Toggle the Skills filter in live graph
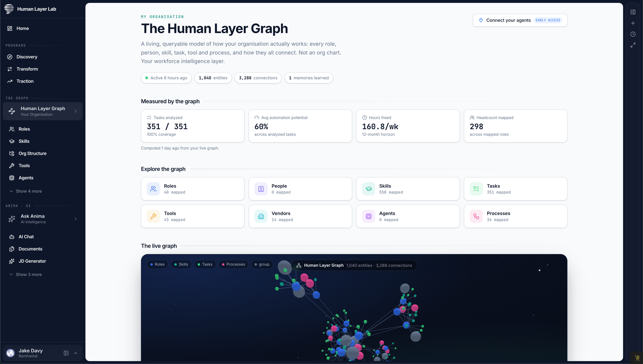Image resolution: width=643 pixels, height=364 pixels. coord(181,265)
